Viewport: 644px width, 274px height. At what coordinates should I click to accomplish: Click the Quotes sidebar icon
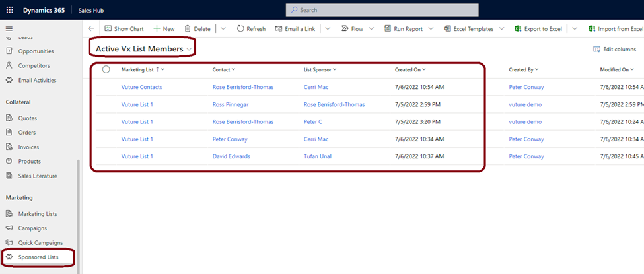click(x=9, y=118)
